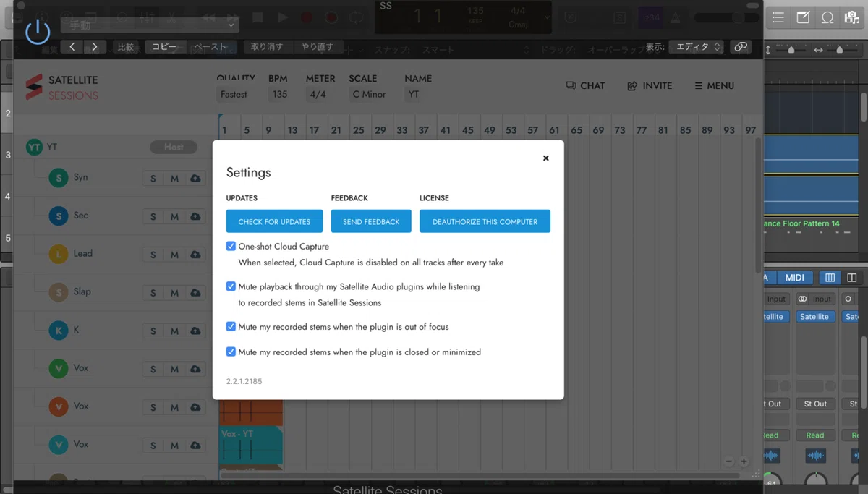Viewport: 868px width, 494px height.
Task: Open Scale dropdown showing C Minor
Action: [x=369, y=94]
